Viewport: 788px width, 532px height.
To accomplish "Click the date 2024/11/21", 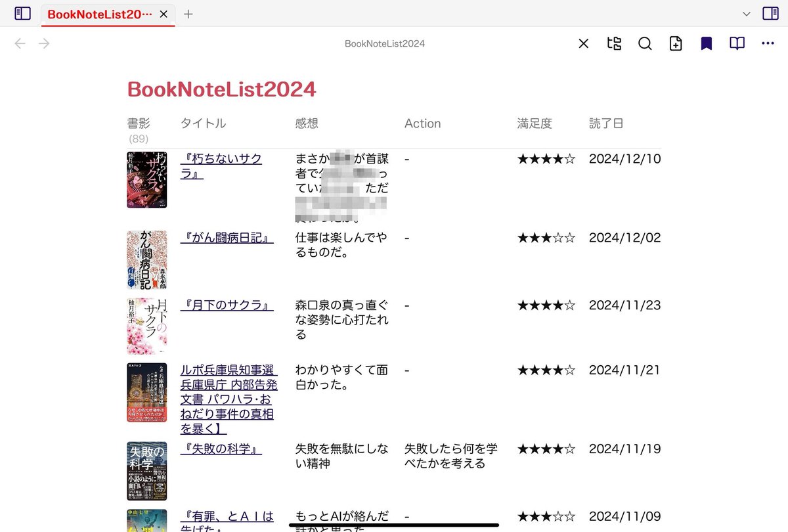I will (624, 370).
